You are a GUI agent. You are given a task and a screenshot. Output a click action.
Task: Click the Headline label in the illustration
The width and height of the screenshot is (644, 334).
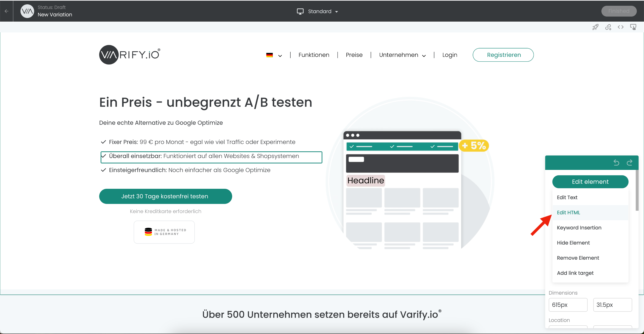click(x=366, y=180)
